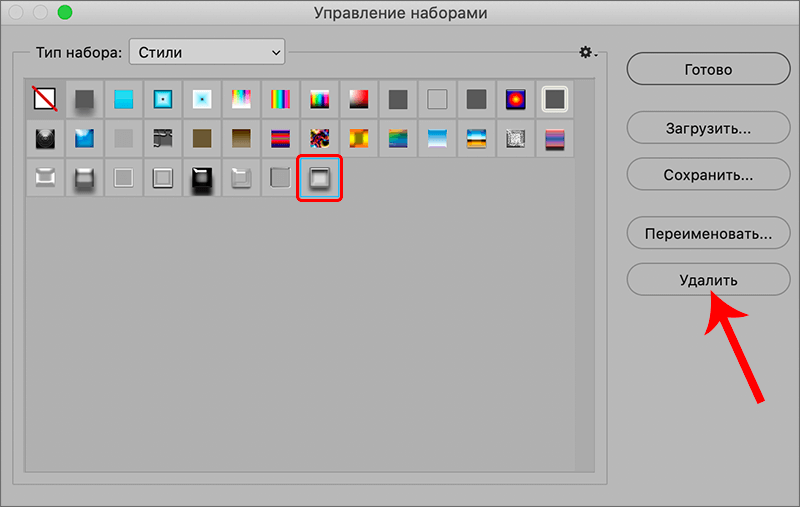This screenshot has height=507, width=800.
Task: Choose the gray style with double outline
Action: click(163, 178)
